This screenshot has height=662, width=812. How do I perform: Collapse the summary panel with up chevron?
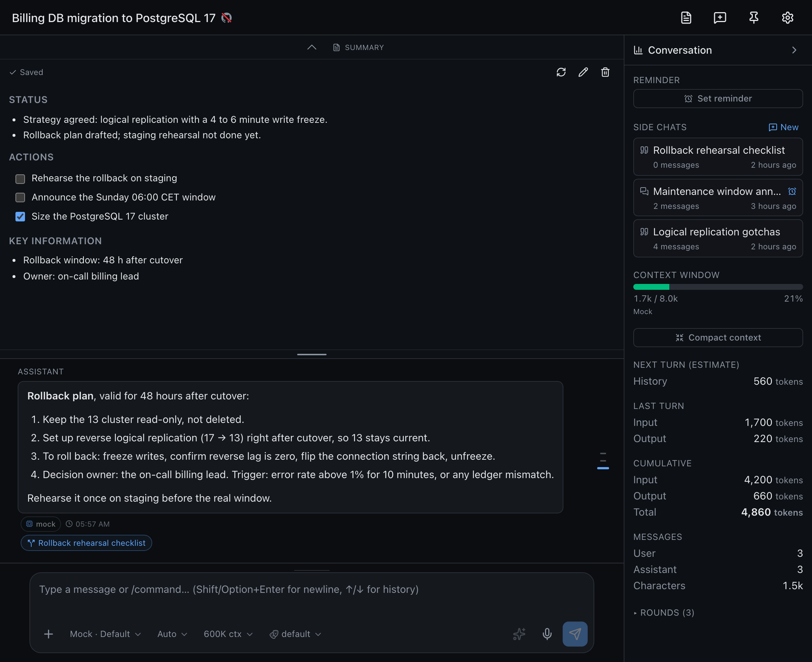[312, 47]
